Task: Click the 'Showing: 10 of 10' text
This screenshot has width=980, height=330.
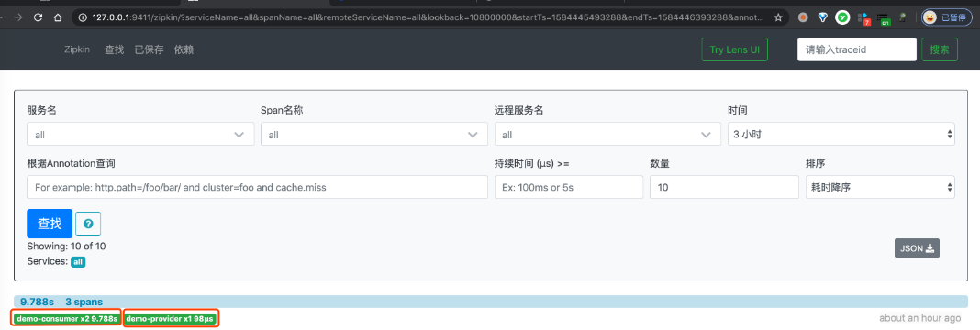Action: pos(66,247)
